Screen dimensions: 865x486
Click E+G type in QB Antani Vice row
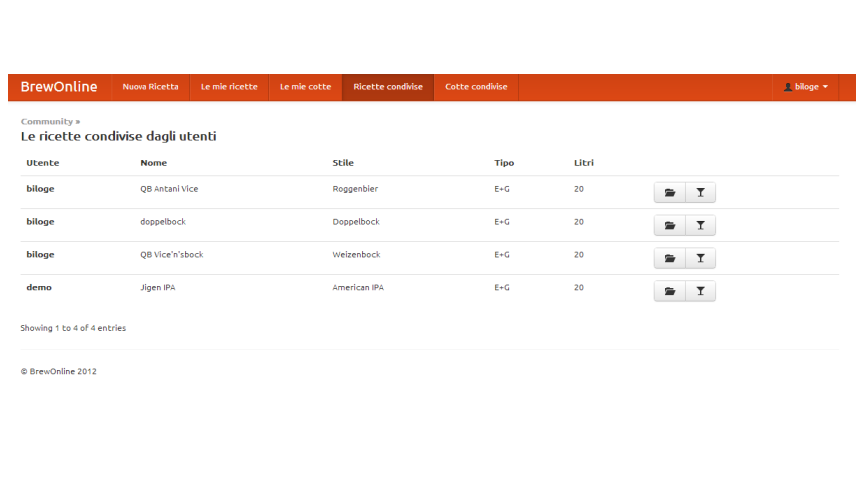[502, 189]
